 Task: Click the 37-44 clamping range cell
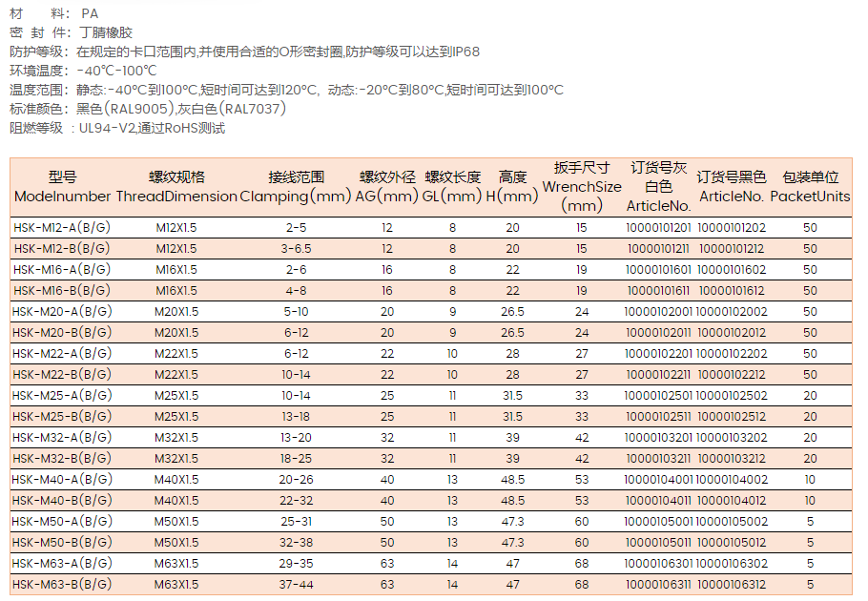(296, 585)
